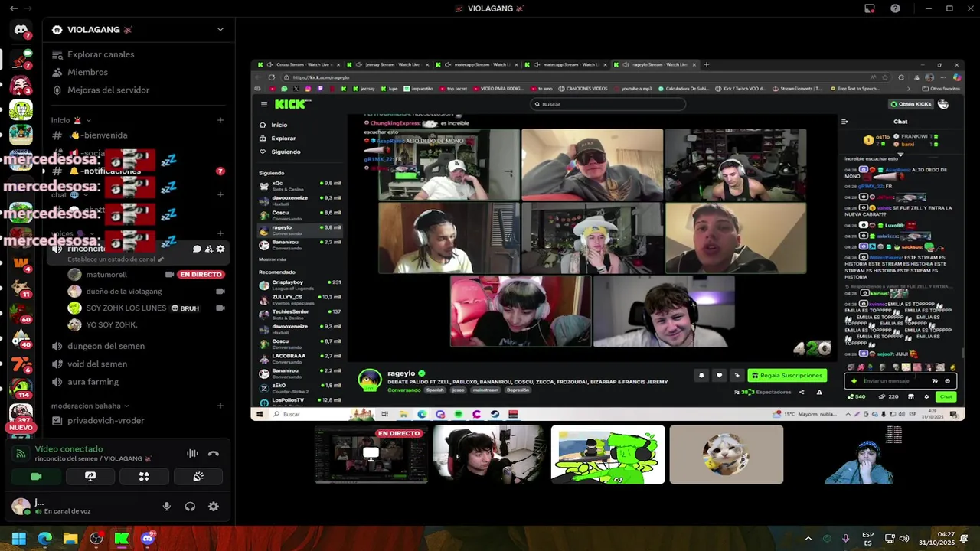Click the NUEVO unread mentions pill

(21, 428)
